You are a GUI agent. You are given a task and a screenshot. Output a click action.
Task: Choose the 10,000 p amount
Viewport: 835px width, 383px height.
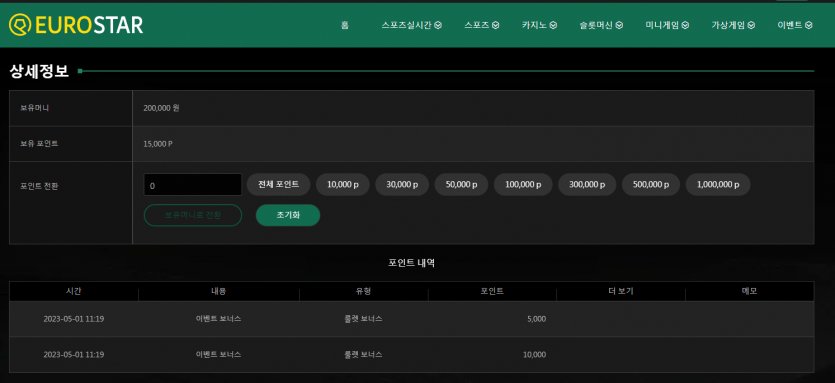click(343, 184)
